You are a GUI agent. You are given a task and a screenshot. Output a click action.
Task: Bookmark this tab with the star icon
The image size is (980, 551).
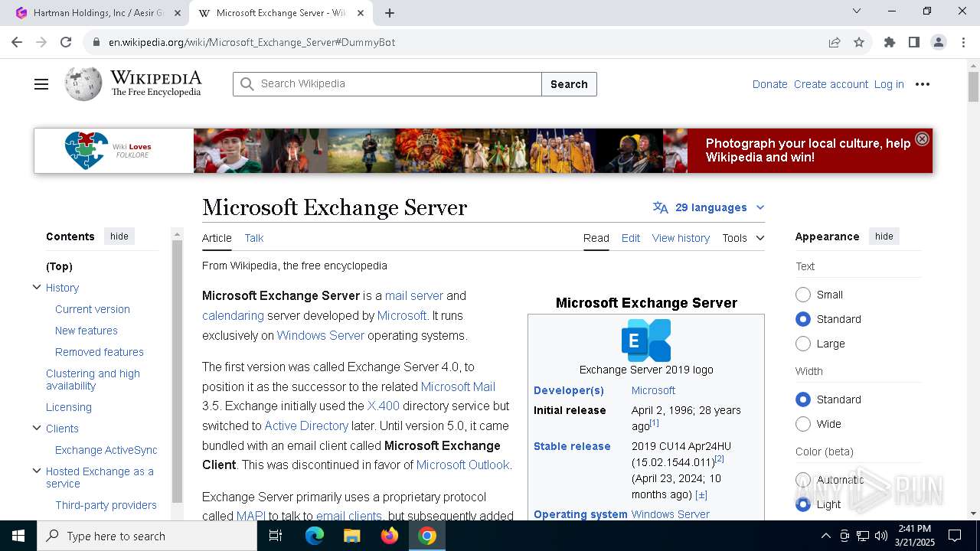(x=859, y=42)
